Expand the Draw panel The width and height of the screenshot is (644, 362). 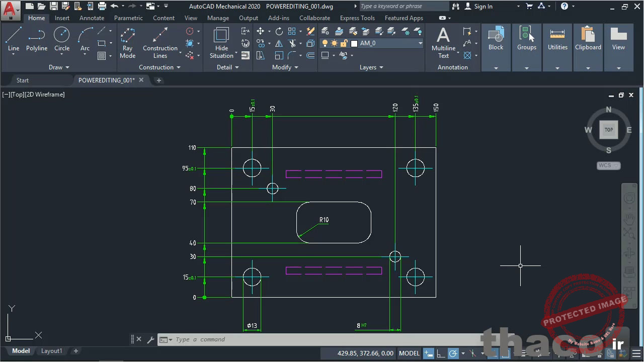[59, 67]
